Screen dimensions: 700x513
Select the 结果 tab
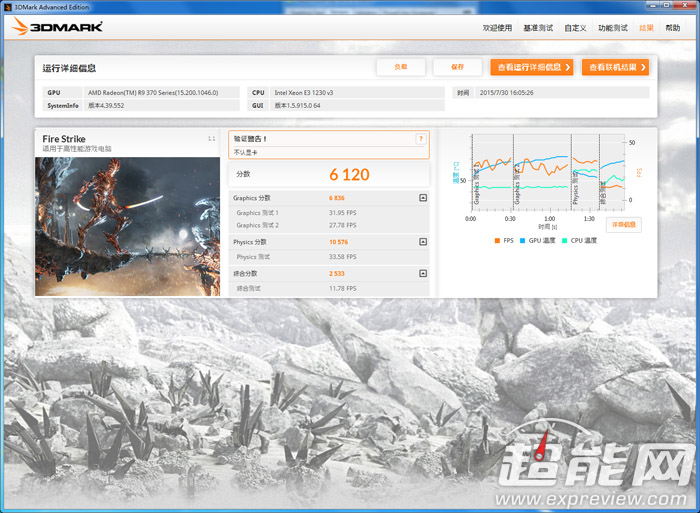(x=646, y=28)
